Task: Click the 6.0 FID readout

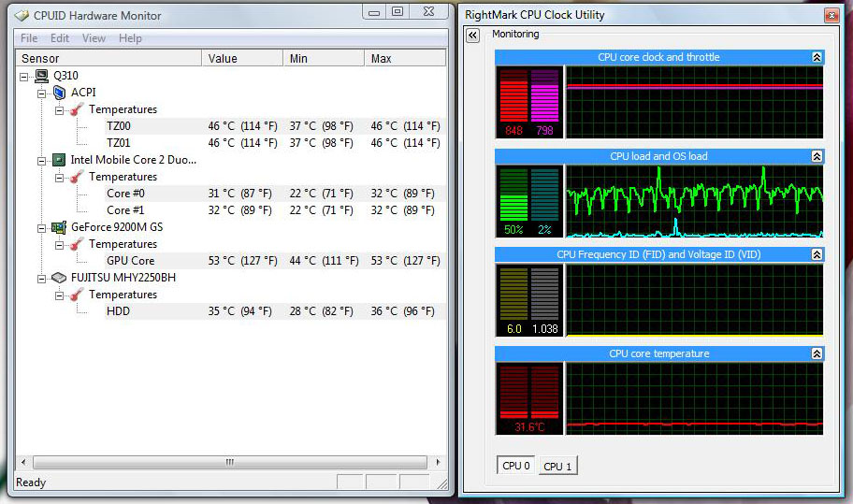Action: [514, 329]
